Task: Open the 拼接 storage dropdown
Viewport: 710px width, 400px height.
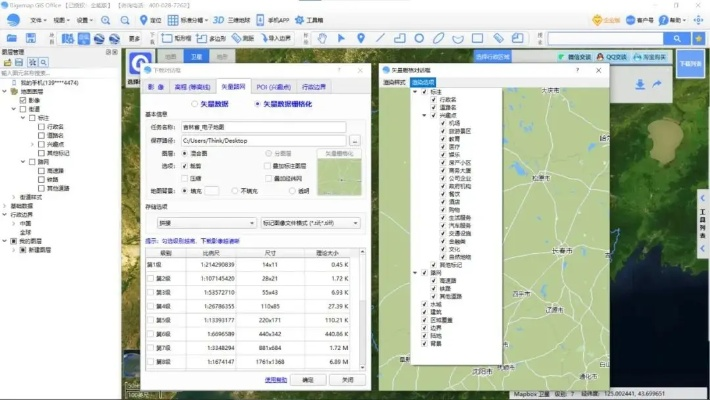Action: tap(206, 223)
